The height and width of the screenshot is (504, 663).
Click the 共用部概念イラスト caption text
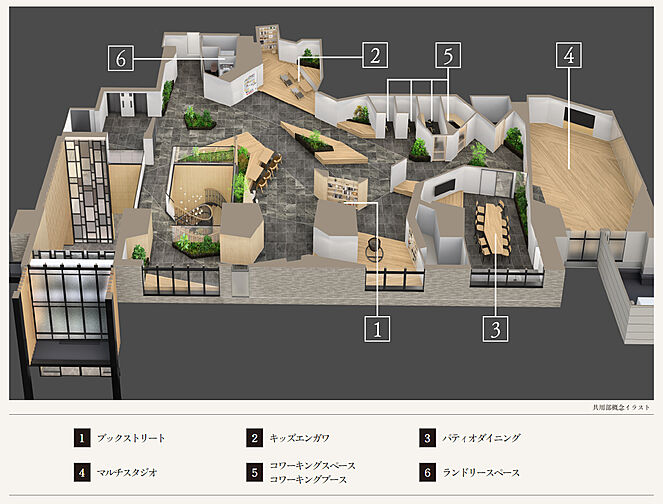621,409
